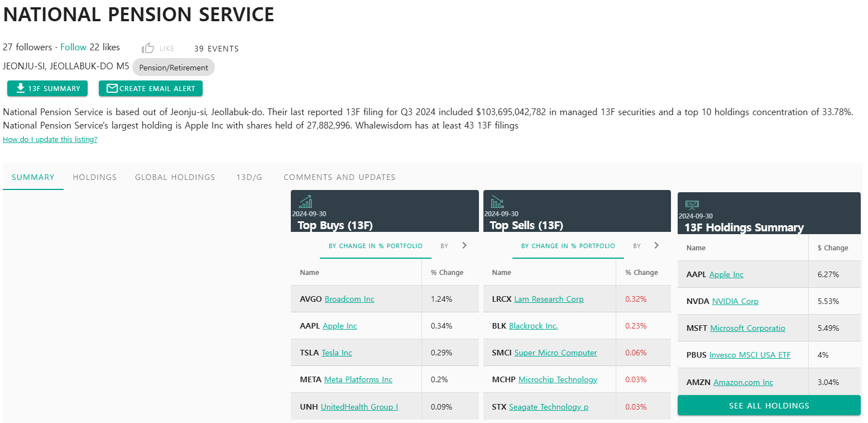Viewport: 868px width, 423px height.
Task: Open the Blackrock Inc. link
Action: pyautogui.click(x=534, y=326)
